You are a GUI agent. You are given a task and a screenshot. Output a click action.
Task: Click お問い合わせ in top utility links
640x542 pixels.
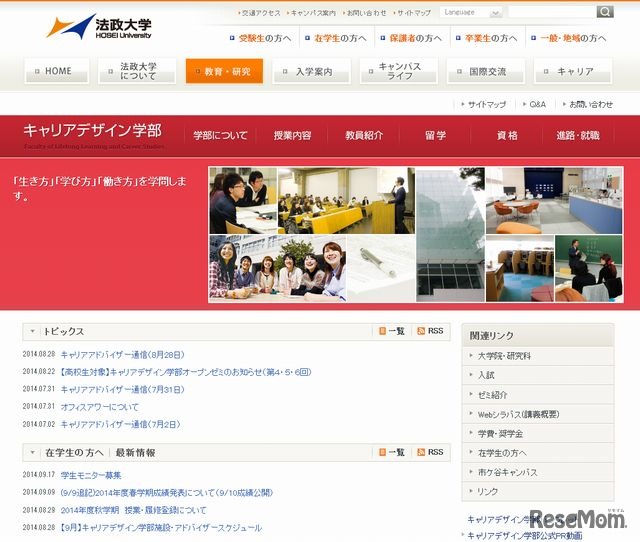click(x=365, y=13)
